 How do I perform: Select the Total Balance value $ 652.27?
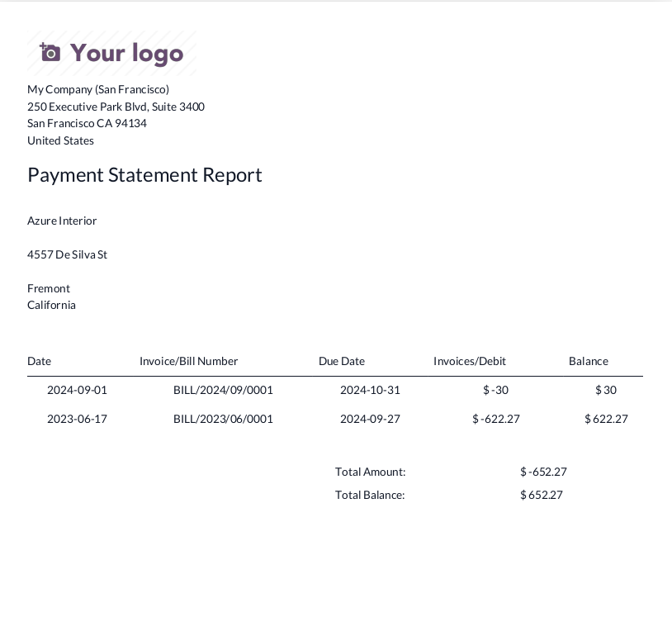click(541, 495)
